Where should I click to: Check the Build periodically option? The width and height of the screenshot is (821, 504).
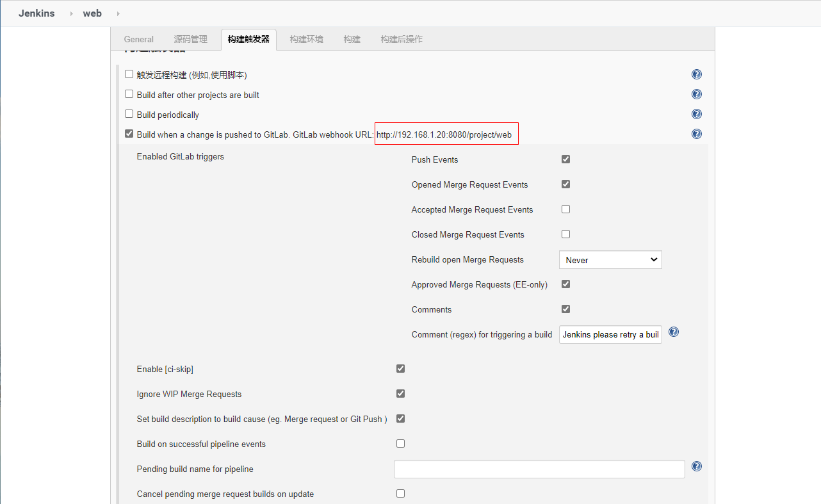coord(129,114)
